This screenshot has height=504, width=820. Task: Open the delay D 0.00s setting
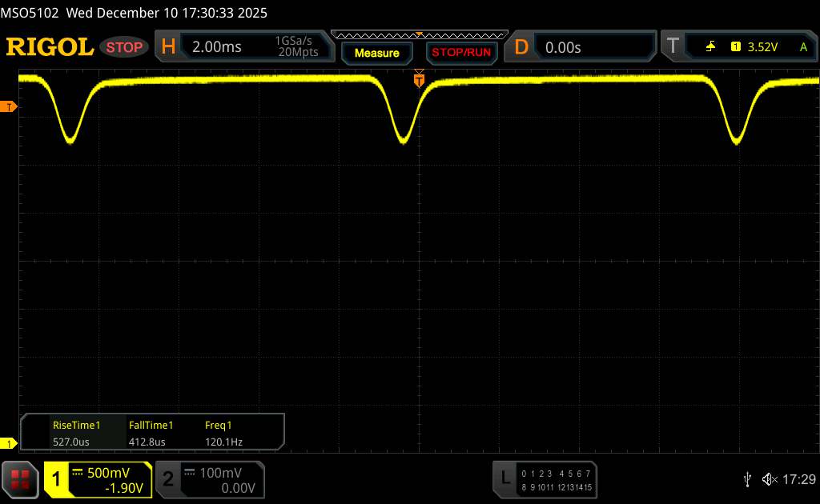click(x=563, y=47)
